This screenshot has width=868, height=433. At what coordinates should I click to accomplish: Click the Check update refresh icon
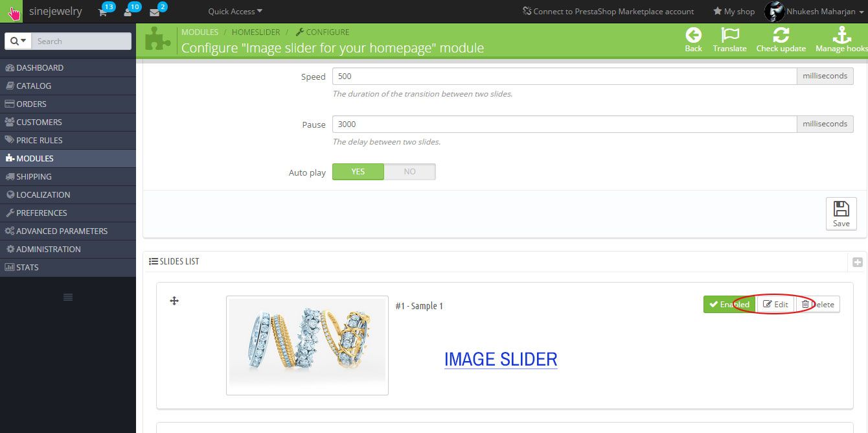point(781,35)
